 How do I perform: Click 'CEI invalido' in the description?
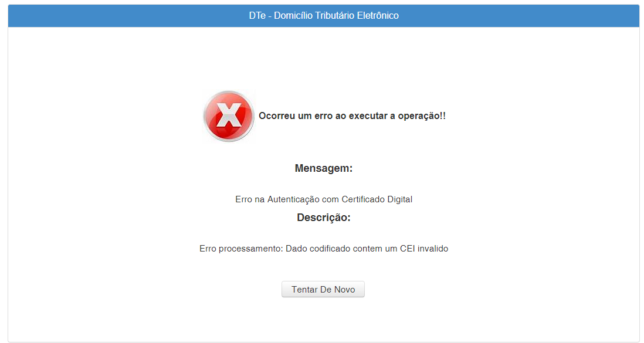(424, 249)
